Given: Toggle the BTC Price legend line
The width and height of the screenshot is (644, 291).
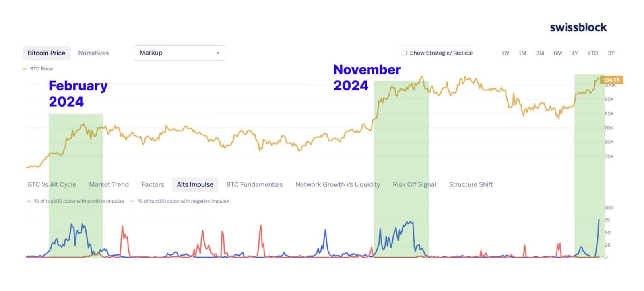Looking at the screenshot, I should coord(38,69).
